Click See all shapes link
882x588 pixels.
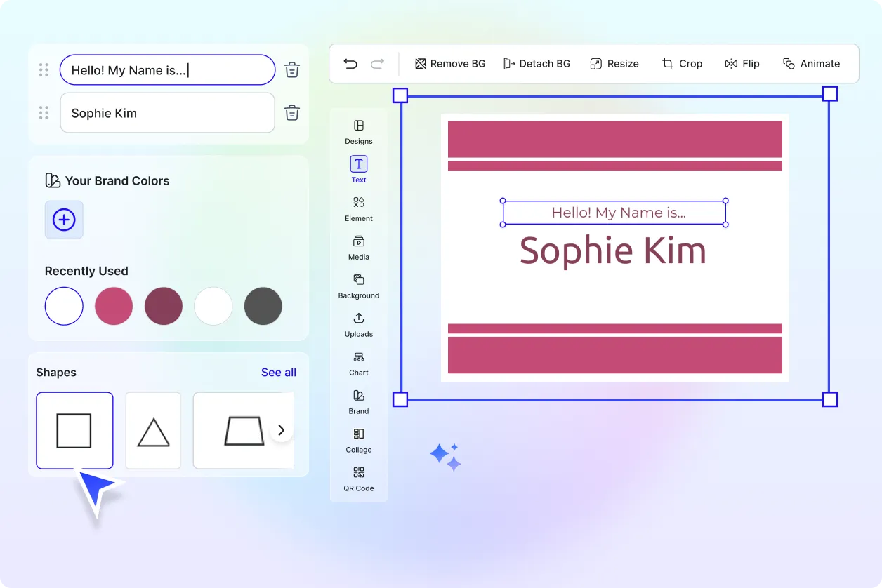pyautogui.click(x=278, y=373)
